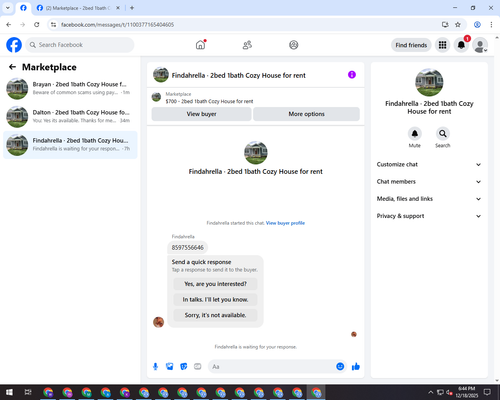Screen dimensions: 500x400
Task: Open the Groups icon in top navigation
Action: click(x=294, y=45)
